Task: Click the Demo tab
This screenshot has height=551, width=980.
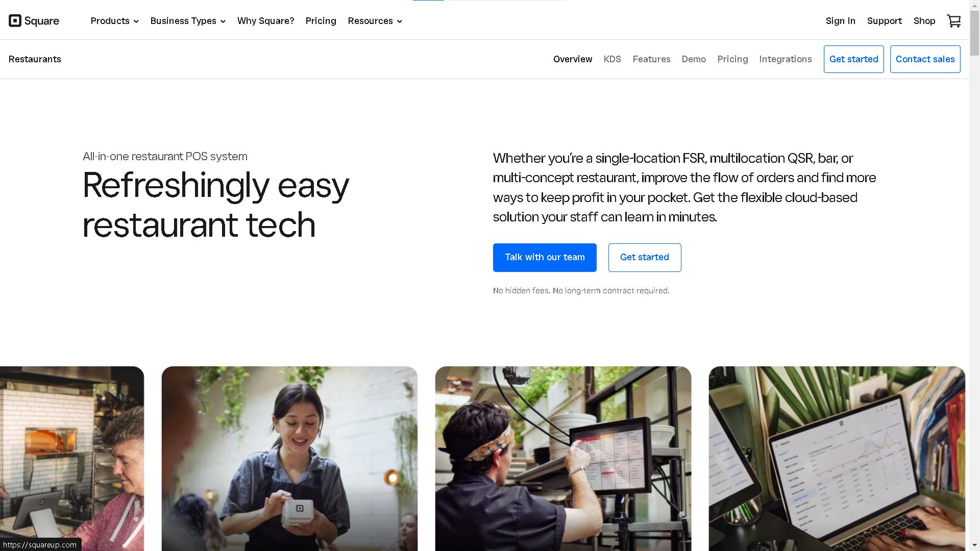Action: [x=693, y=59]
